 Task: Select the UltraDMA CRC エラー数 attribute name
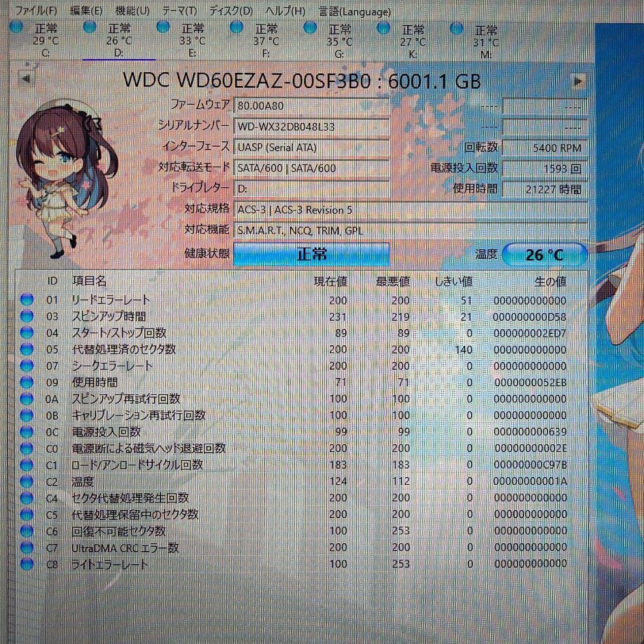click(125, 547)
